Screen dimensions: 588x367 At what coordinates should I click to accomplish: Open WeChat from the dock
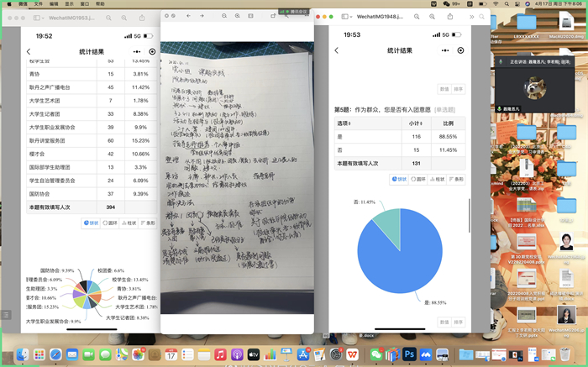coord(376,354)
